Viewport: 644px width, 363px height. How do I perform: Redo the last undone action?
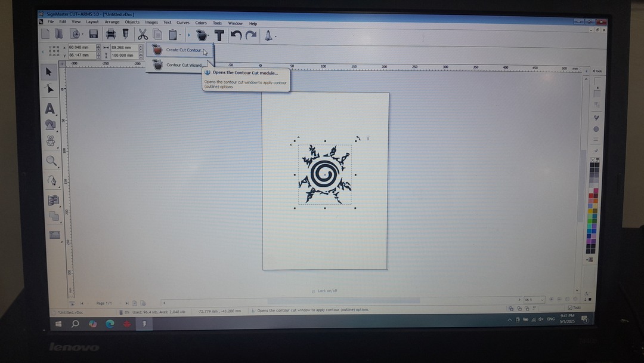click(x=250, y=36)
